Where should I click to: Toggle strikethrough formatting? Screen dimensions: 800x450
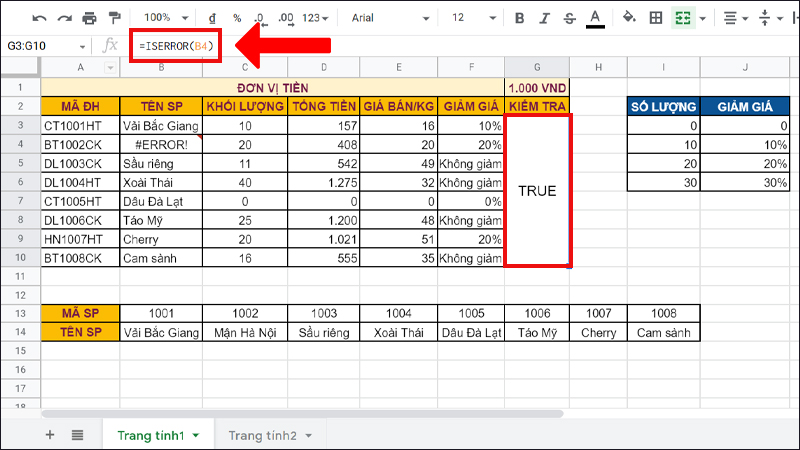569,18
